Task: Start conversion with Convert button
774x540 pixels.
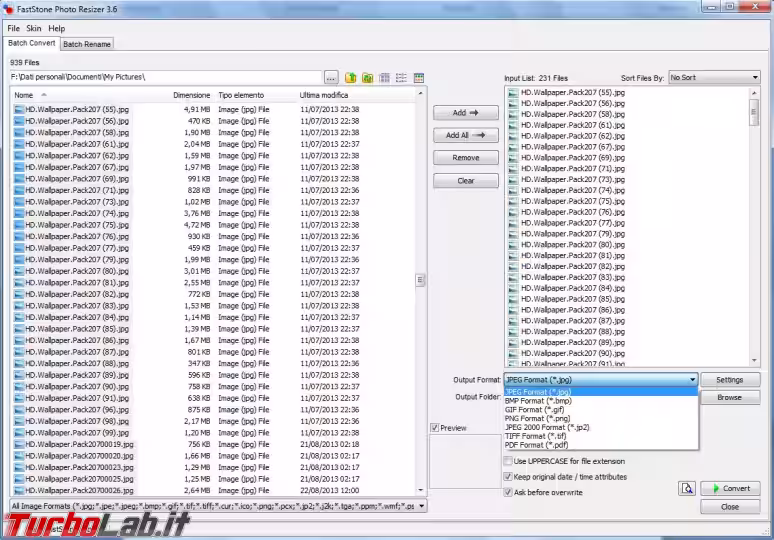Action: tap(730, 489)
